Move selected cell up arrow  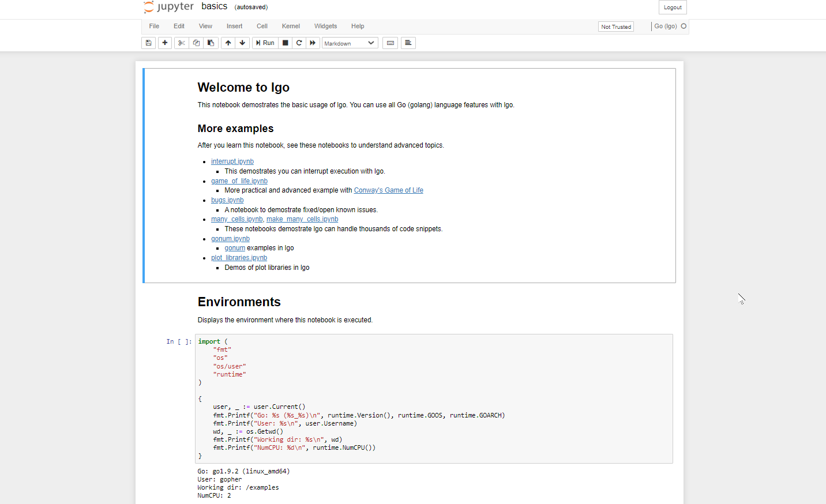[x=228, y=43]
